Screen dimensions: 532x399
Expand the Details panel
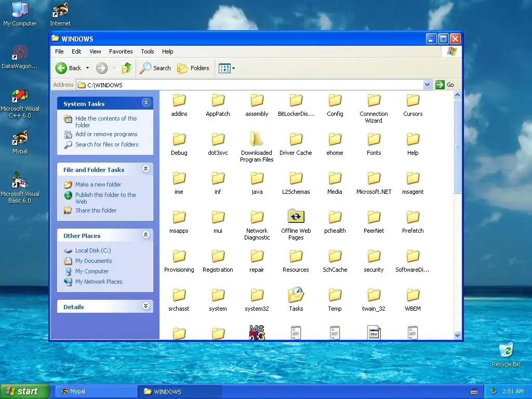pyautogui.click(x=146, y=306)
